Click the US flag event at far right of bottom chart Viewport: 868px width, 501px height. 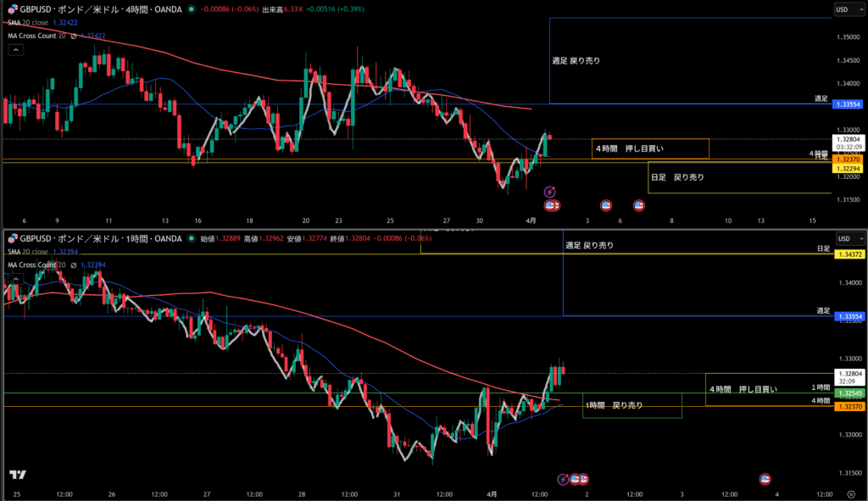[765, 479]
